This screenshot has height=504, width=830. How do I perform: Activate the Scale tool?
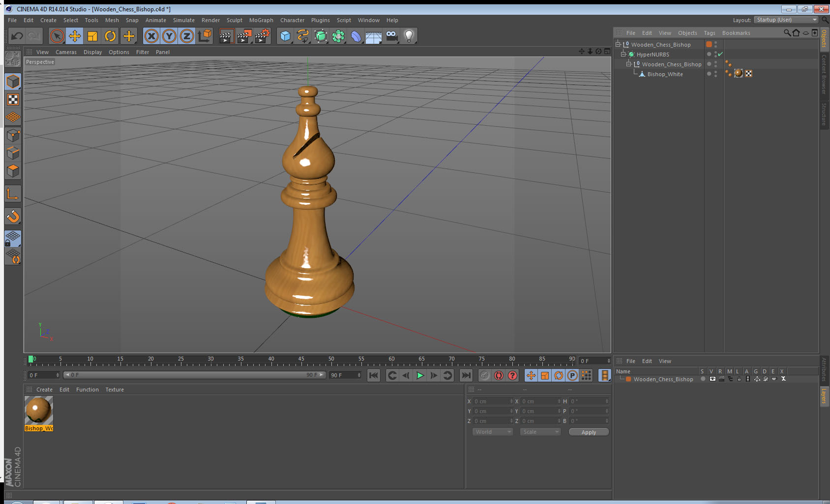coord(92,36)
